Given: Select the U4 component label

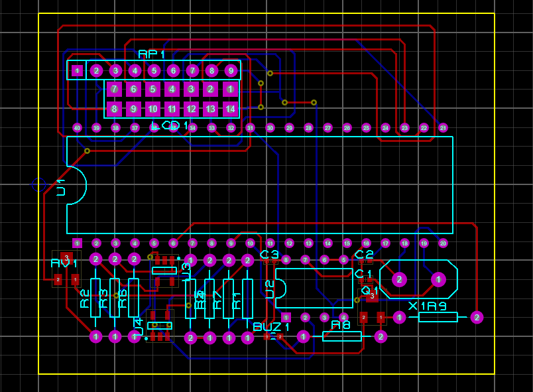Looking at the screenshot, I should coord(138,326).
